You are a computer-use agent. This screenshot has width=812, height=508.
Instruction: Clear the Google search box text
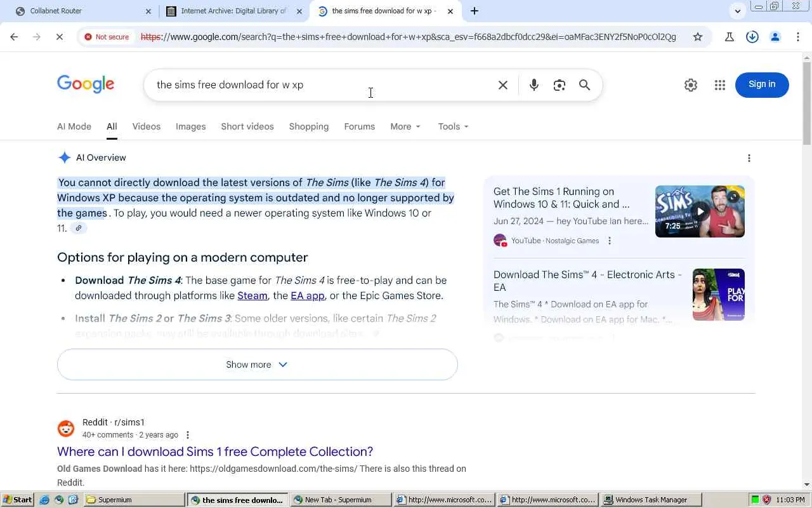click(503, 85)
